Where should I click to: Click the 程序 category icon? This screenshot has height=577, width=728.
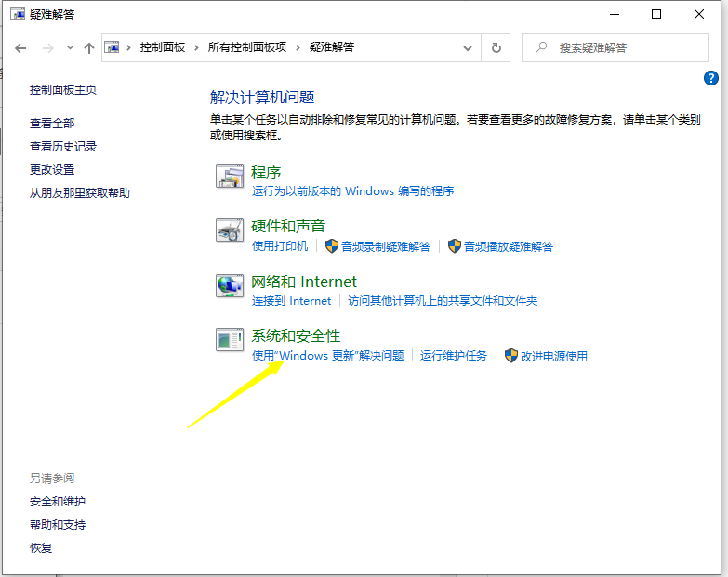pyautogui.click(x=230, y=176)
